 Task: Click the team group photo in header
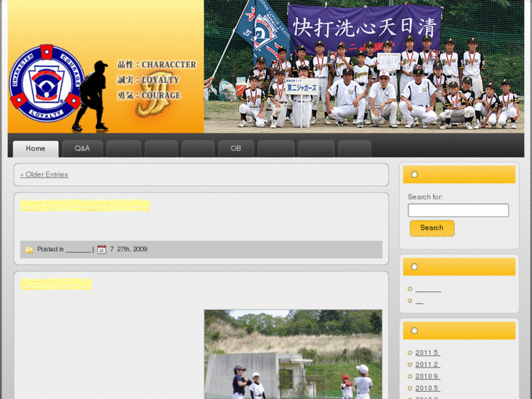click(x=364, y=66)
